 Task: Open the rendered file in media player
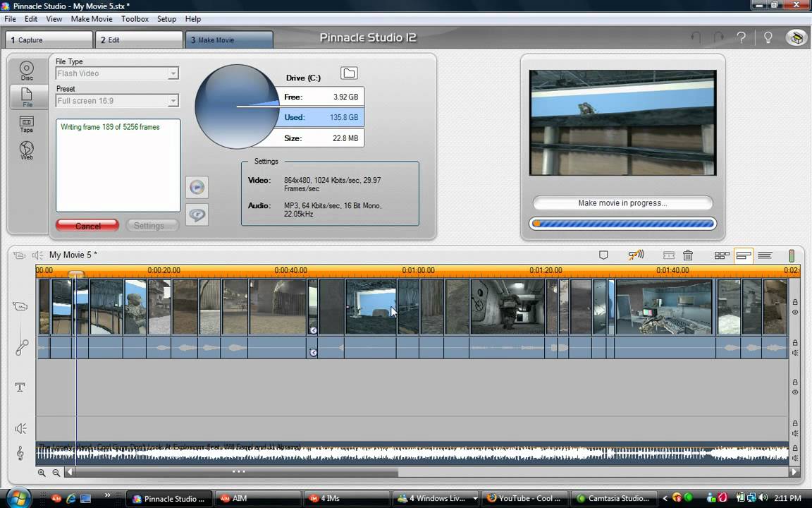[197, 187]
